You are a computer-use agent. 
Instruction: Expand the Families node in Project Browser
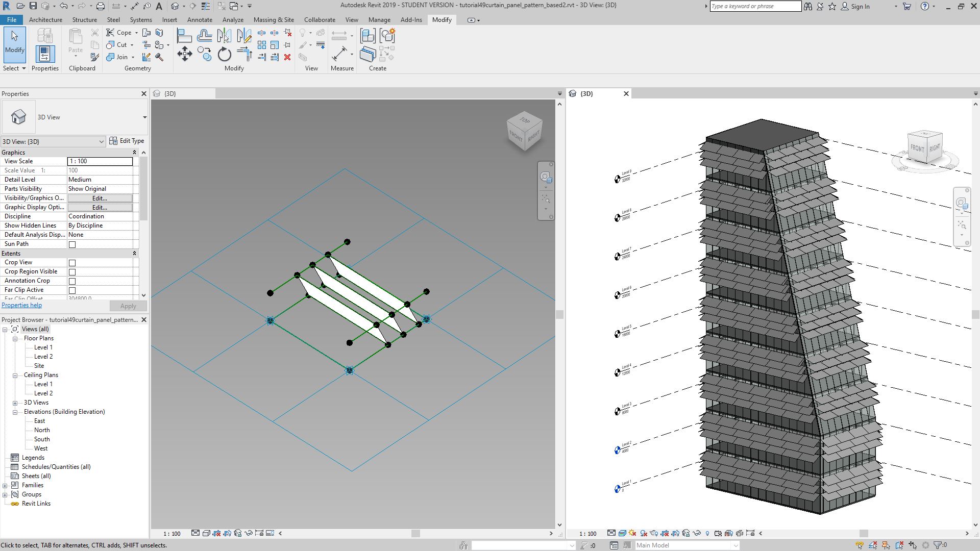[5, 485]
